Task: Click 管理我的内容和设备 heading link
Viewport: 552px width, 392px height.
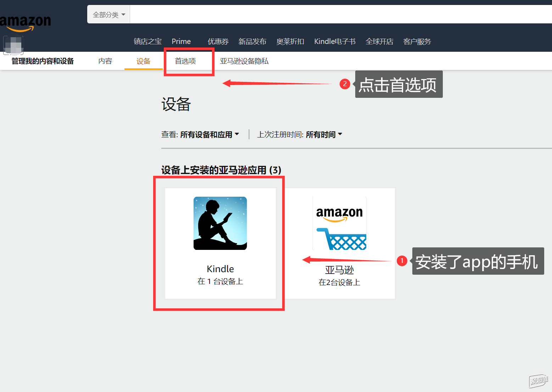Action: (43, 61)
